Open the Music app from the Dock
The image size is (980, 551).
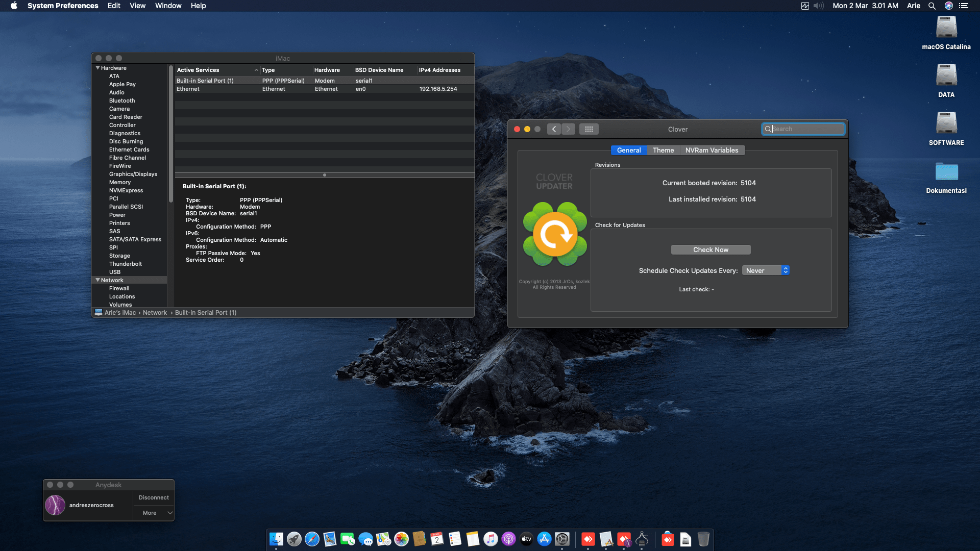[x=490, y=539]
